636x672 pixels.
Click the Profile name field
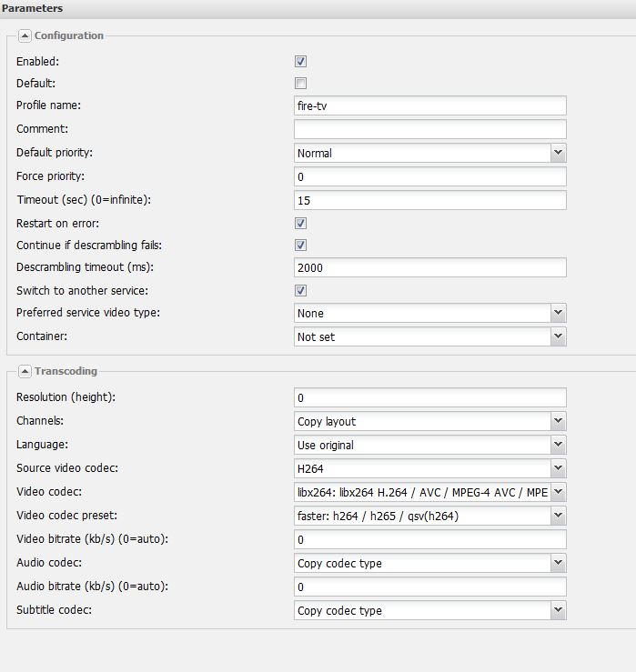pos(430,105)
